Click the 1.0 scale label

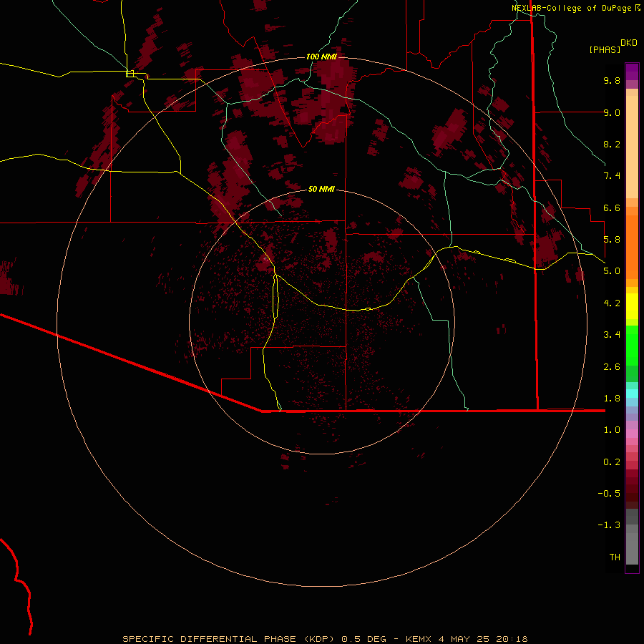point(612,430)
